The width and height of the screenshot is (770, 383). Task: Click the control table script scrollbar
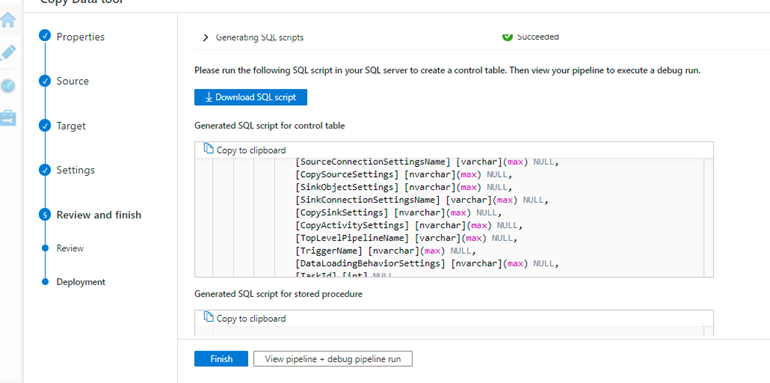(x=708, y=218)
